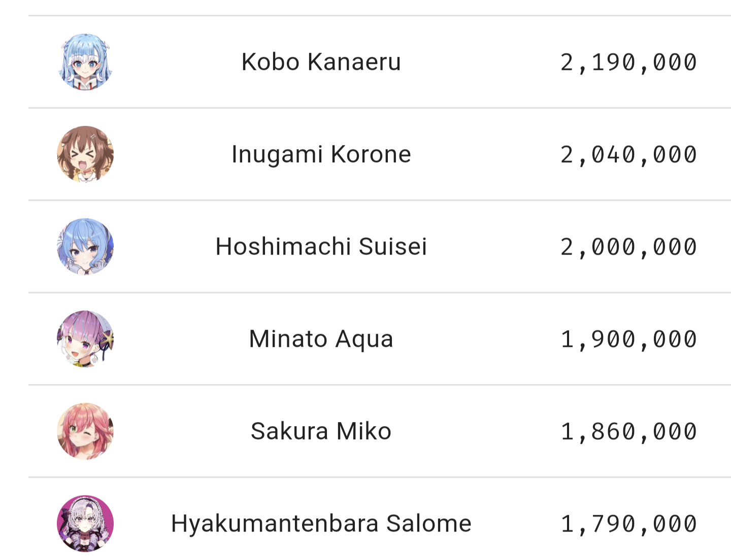The image size is (731, 560).
Task: Click Hyakumantenbara Salome's avatar
Action: pyautogui.click(x=85, y=523)
